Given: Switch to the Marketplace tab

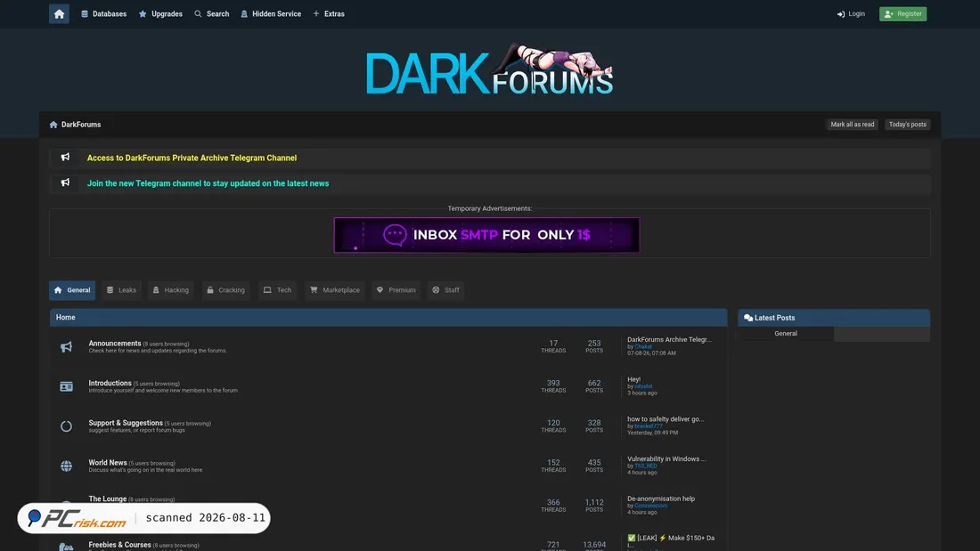Looking at the screenshot, I should [x=335, y=290].
